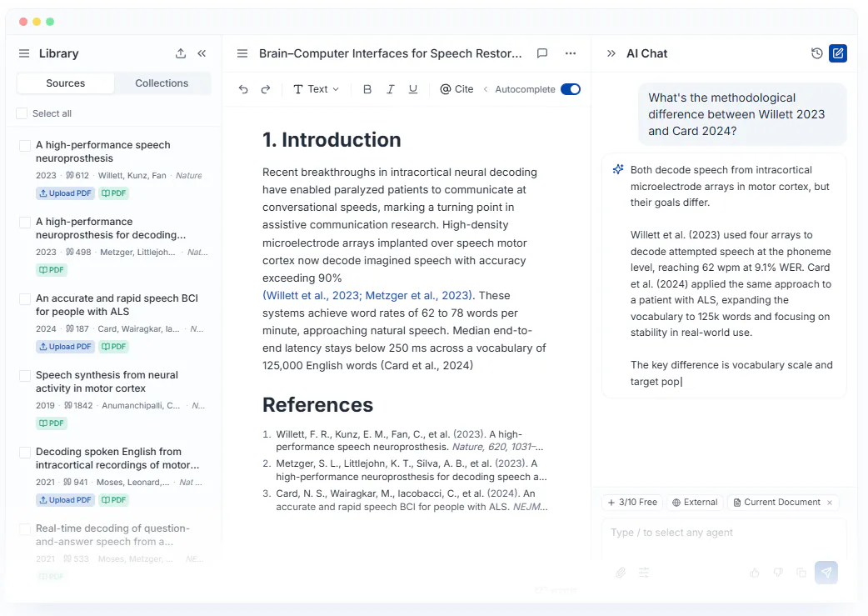Viewport: 868px width, 616px height.
Task: Open PDF of Anumanchipalli 2019 source
Action: (x=51, y=423)
